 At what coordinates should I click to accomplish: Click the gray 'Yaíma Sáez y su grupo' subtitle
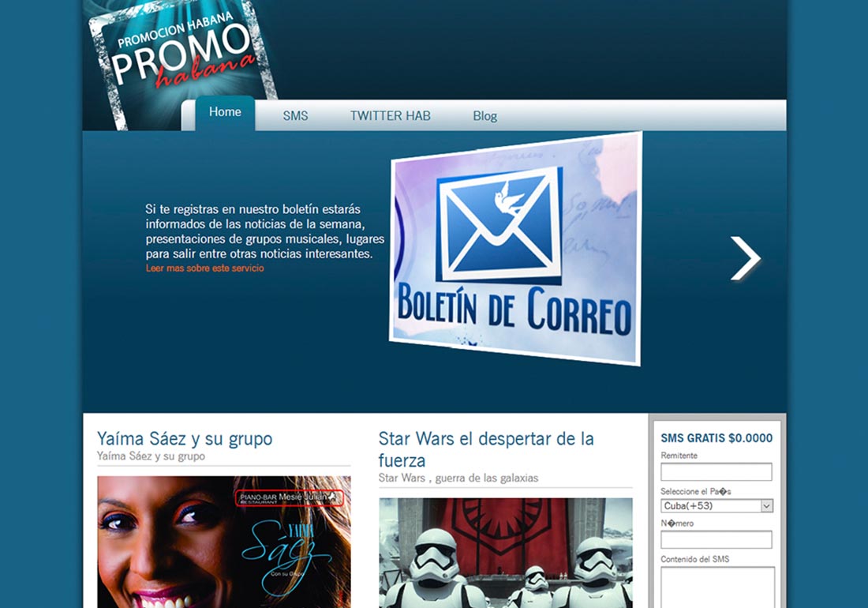pyautogui.click(x=151, y=456)
